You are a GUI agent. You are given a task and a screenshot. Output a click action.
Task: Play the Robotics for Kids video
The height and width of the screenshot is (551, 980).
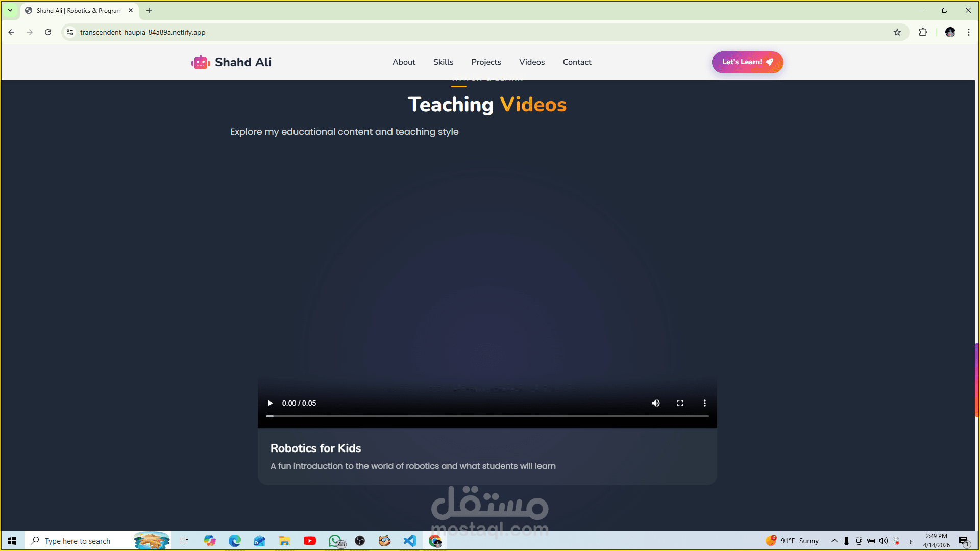tap(270, 403)
